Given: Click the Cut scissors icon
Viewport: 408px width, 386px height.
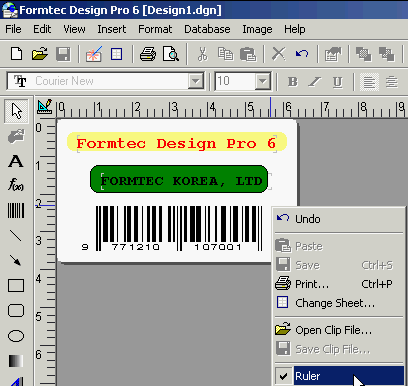Looking at the screenshot, I should [x=202, y=54].
